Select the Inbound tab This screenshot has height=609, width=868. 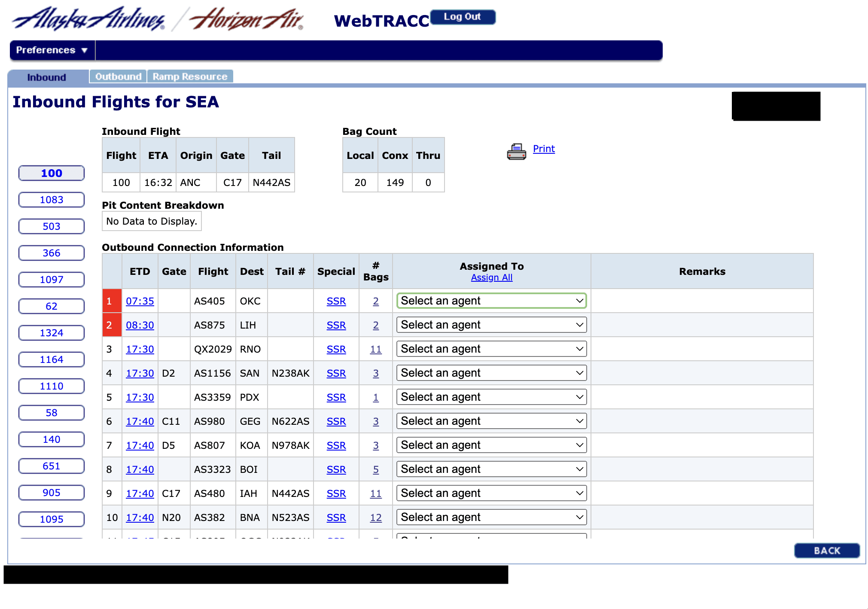[47, 77]
